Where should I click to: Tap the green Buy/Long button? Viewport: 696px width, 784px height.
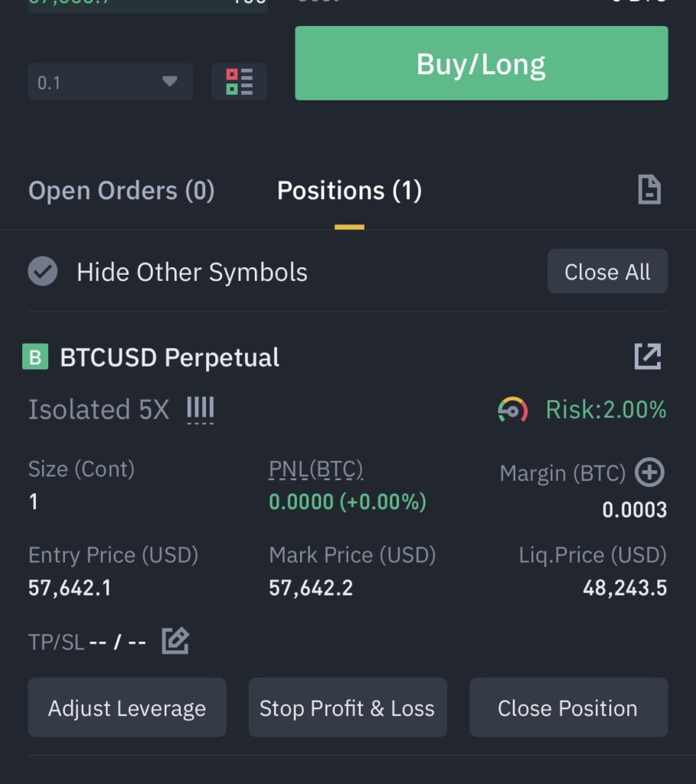click(x=482, y=63)
